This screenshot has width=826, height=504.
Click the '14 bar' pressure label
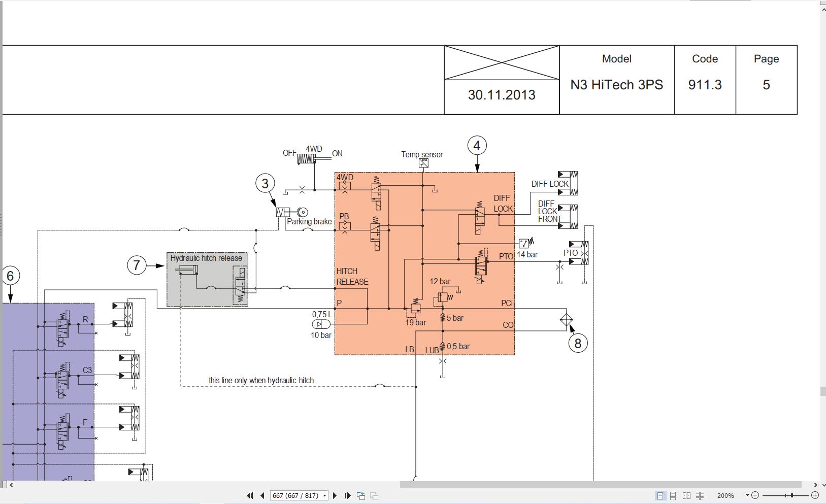point(527,255)
